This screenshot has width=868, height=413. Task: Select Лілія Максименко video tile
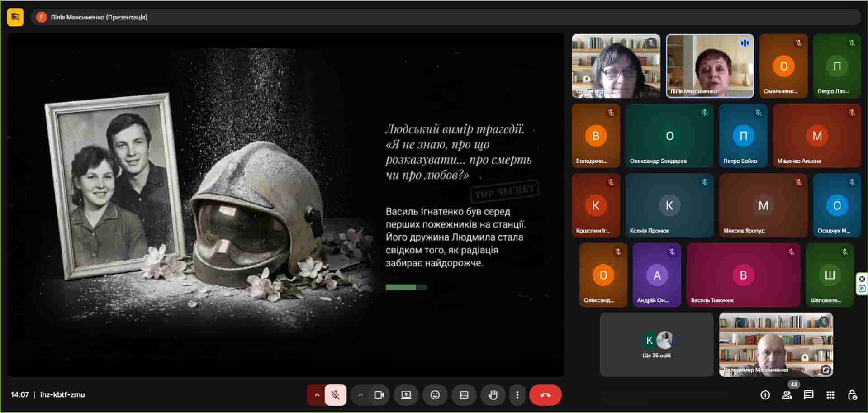point(709,66)
